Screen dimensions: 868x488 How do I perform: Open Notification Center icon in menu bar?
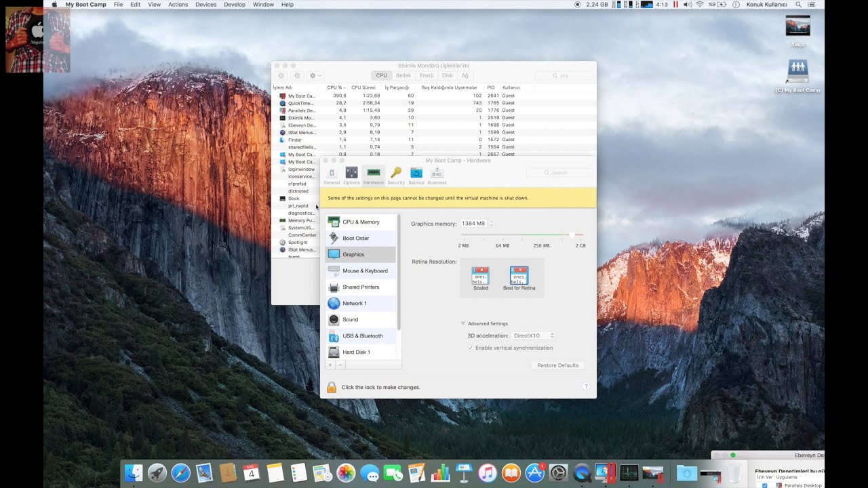[x=811, y=4]
